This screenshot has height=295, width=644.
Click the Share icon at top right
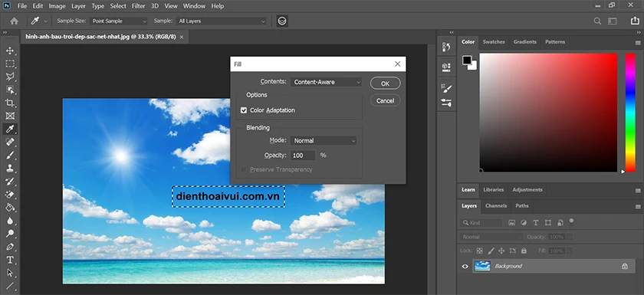click(x=635, y=21)
